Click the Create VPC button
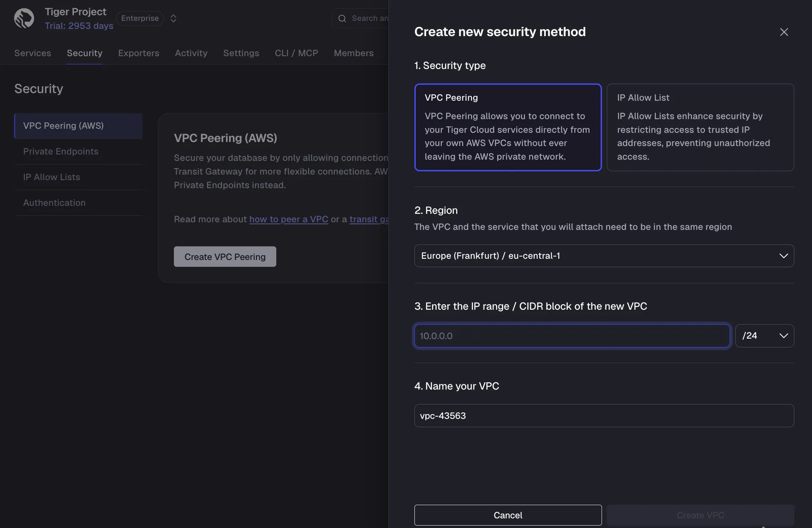This screenshot has width=812, height=528. pos(700,515)
